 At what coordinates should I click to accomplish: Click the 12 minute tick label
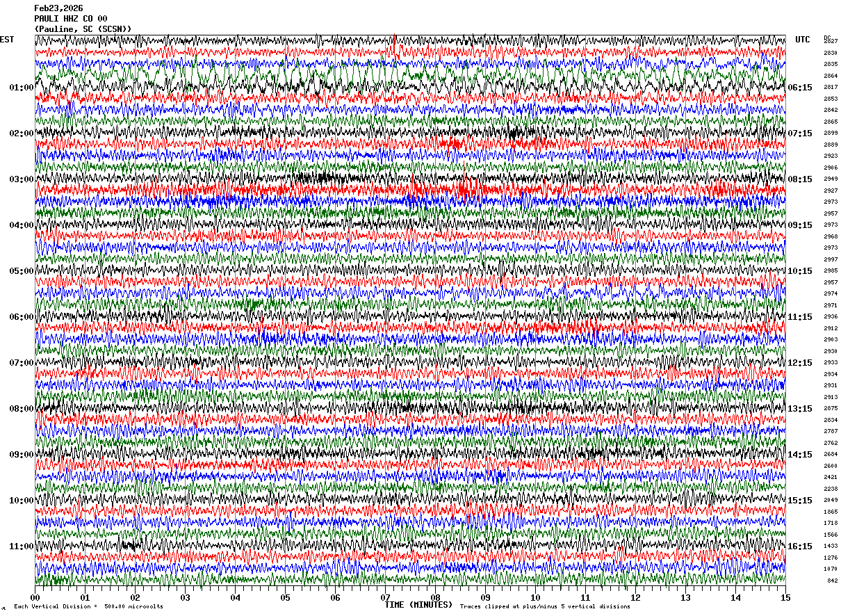(x=636, y=597)
